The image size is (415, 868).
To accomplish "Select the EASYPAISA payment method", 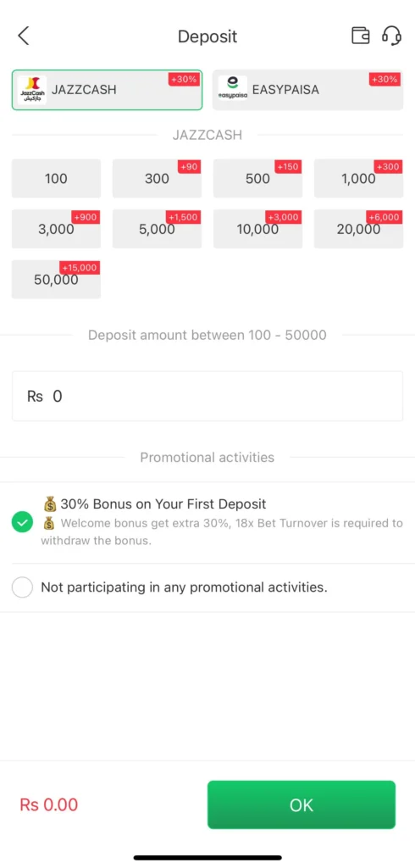I will coord(307,90).
